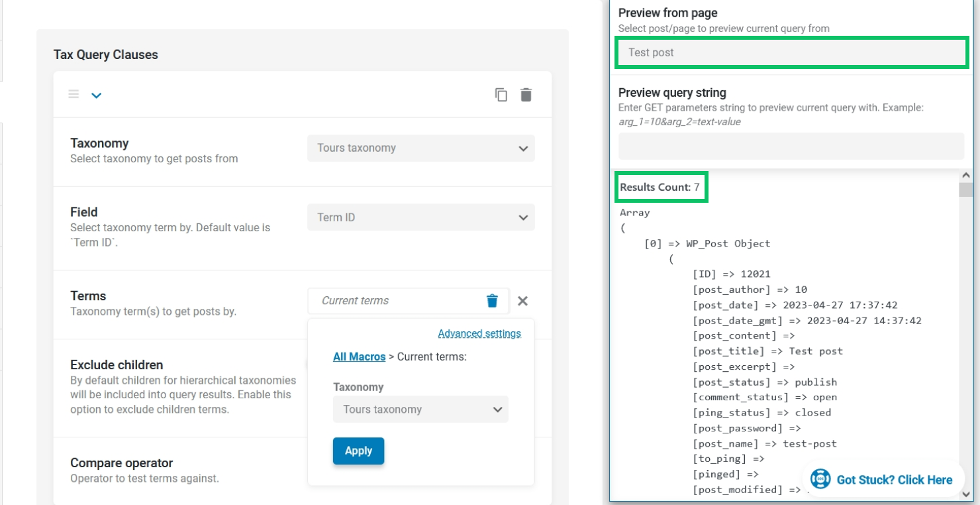This screenshot has width=980, height=505.
Task: Click the Tax Query Clauses heading
Action: (x=106, y=54)
